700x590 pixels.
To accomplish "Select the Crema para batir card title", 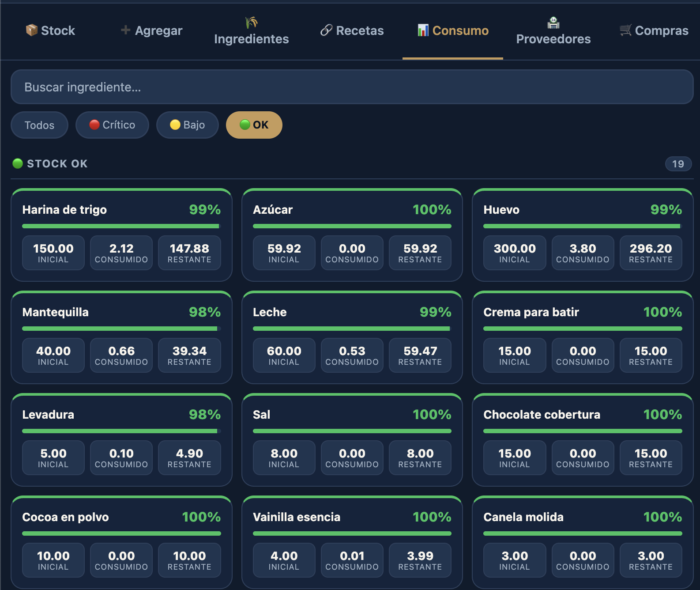I will click(x=531, y=312).
